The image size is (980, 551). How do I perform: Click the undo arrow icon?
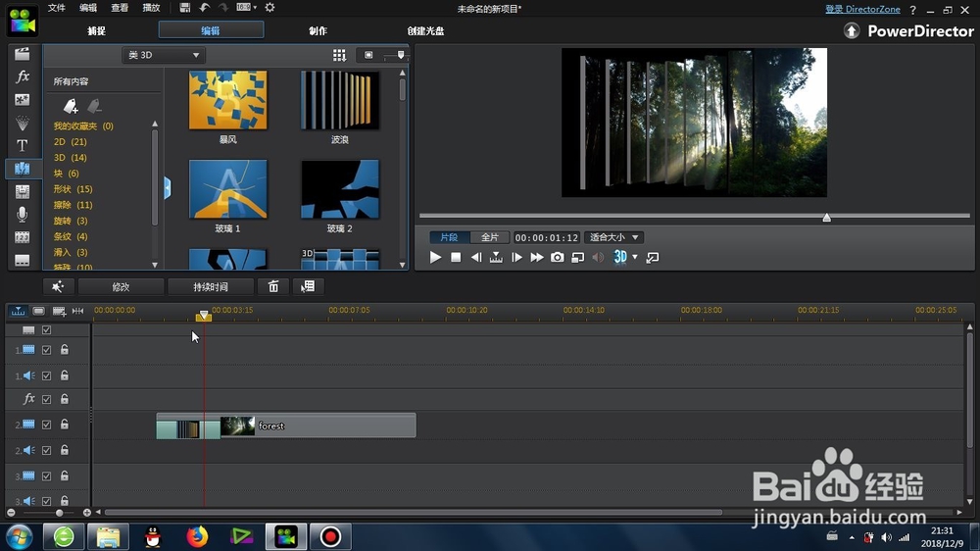click(205, 8)
